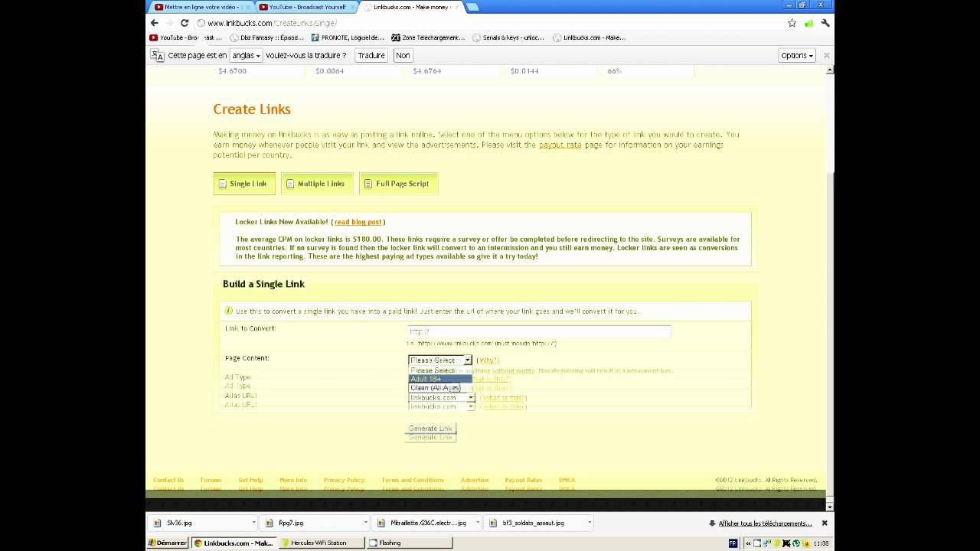
Task: Click the Why? link beside Page Content
Action: (488, 360)
